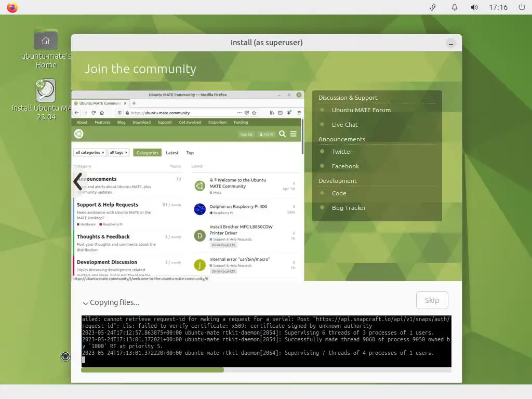This screenshot has height=399, width=532.
Task: Click the new tab plus icon in the slide
Action: pyautogui.click(x=134, y=103)
